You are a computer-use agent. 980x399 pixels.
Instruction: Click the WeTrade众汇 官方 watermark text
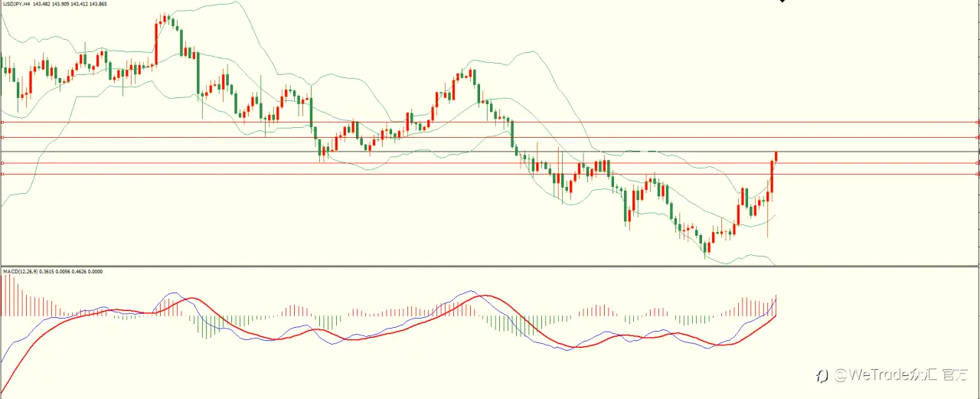tap(901, 375)
